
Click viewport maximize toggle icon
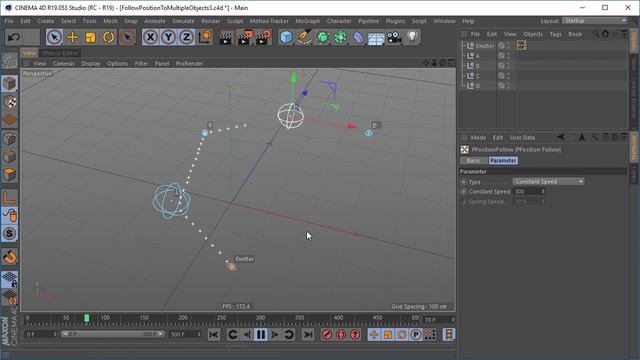(x=451, y=62)
